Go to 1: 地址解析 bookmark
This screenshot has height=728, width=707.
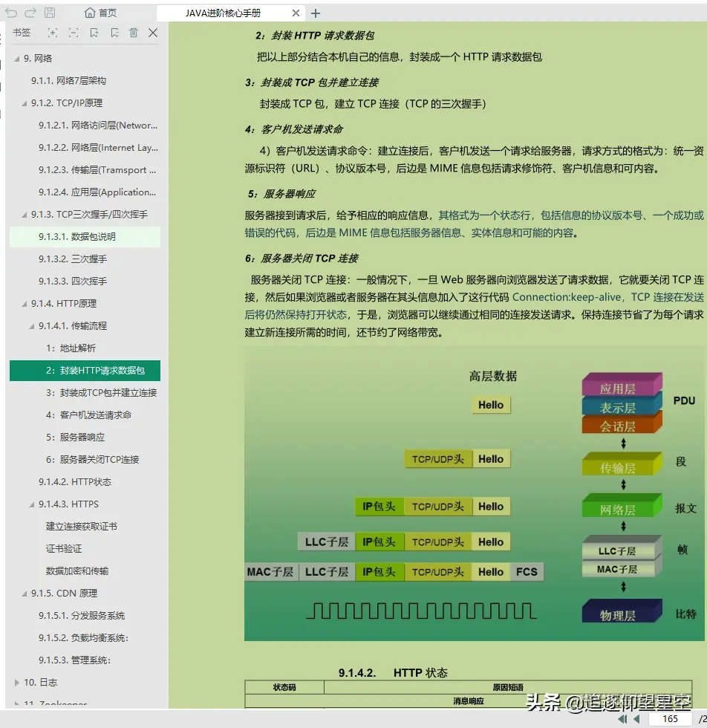click(71, 348)
